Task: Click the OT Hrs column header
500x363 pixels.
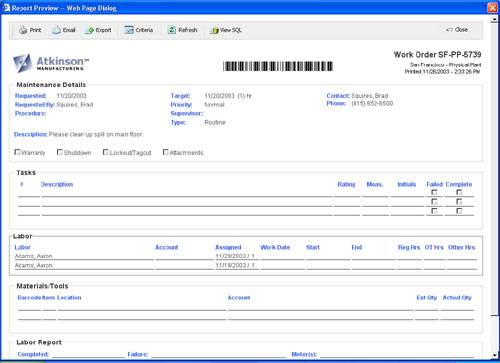Action: pos(434,247)
